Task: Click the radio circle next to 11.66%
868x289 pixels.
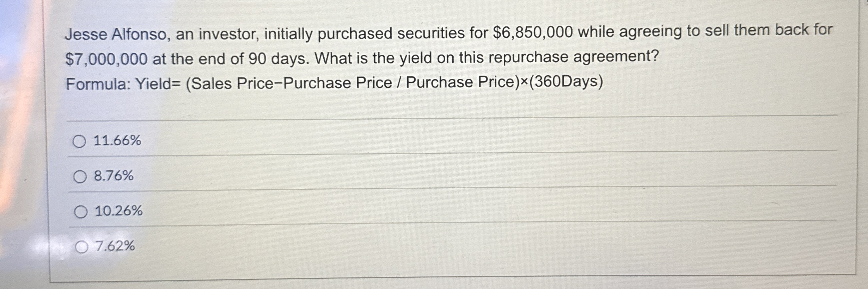Action: point(80,140)
